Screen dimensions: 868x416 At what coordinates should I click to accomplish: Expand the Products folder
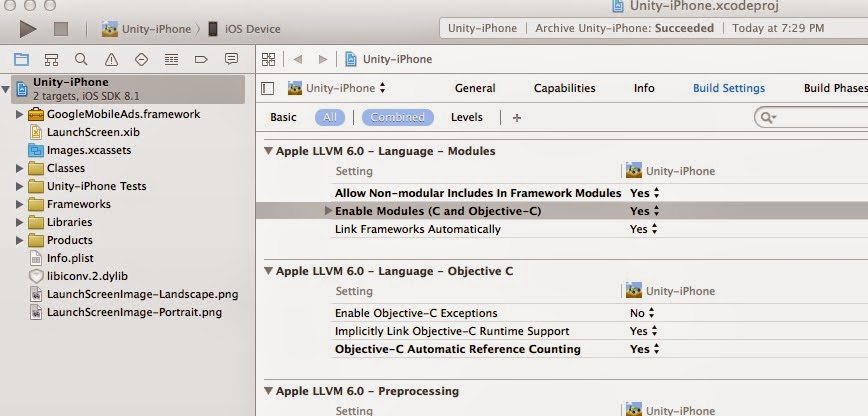tap(19, 240)
